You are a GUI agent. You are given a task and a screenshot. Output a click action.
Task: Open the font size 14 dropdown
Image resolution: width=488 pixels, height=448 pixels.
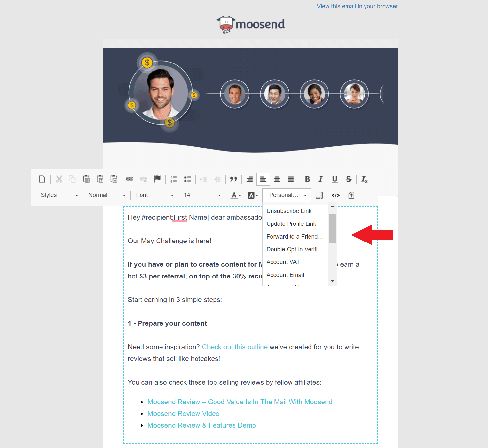(x=202, y=195)
